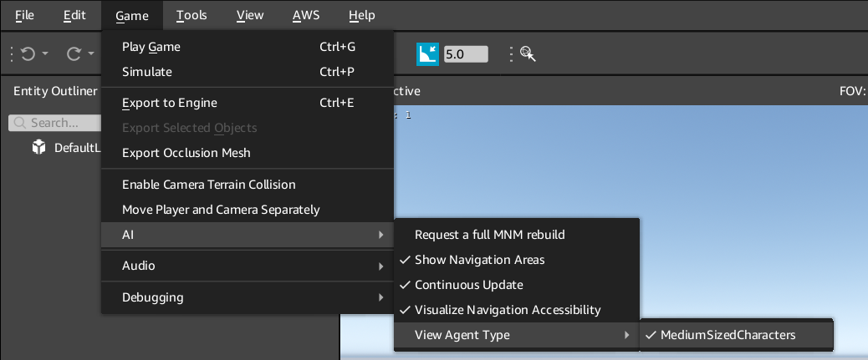Open the Tools menu
Viewport: 868px width, 360px height.
point(191,15)
